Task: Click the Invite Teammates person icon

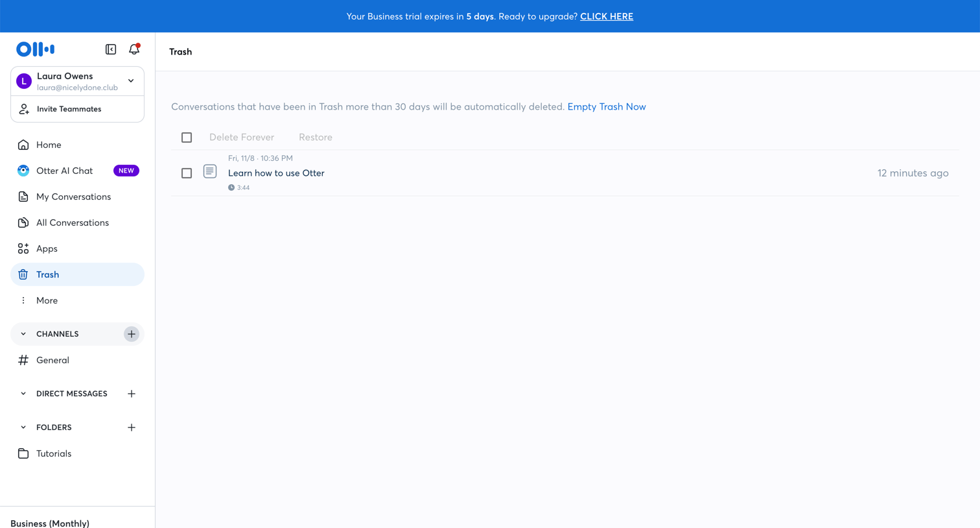Action: click(x=24, y=109)
